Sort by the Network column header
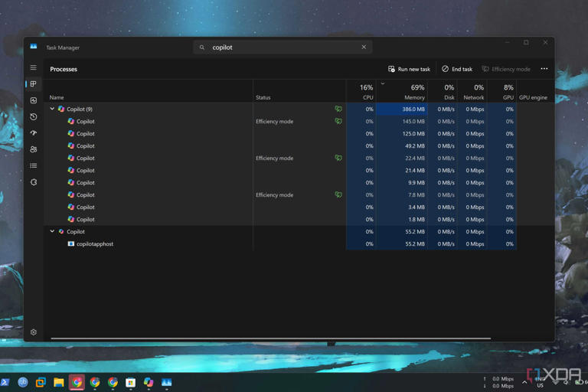This screenshot has height=392, width=588. click(x=472, y=91)
